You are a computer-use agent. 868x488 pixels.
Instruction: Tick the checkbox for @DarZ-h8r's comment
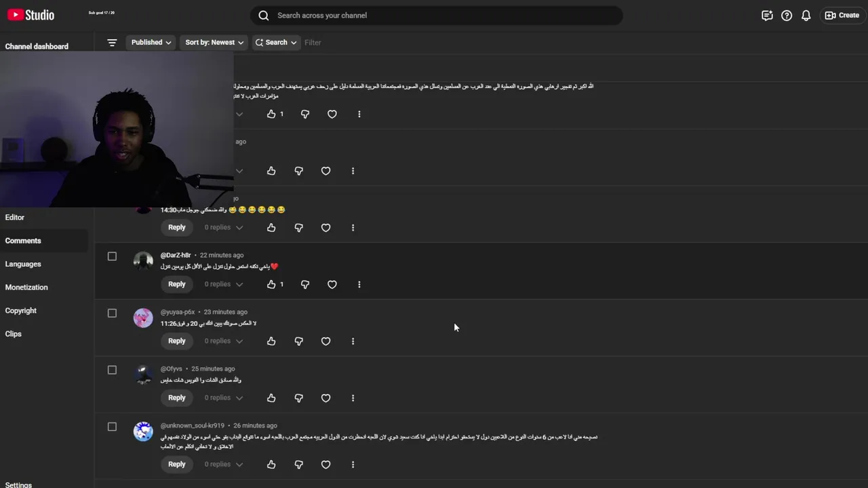tap(112, 257)
